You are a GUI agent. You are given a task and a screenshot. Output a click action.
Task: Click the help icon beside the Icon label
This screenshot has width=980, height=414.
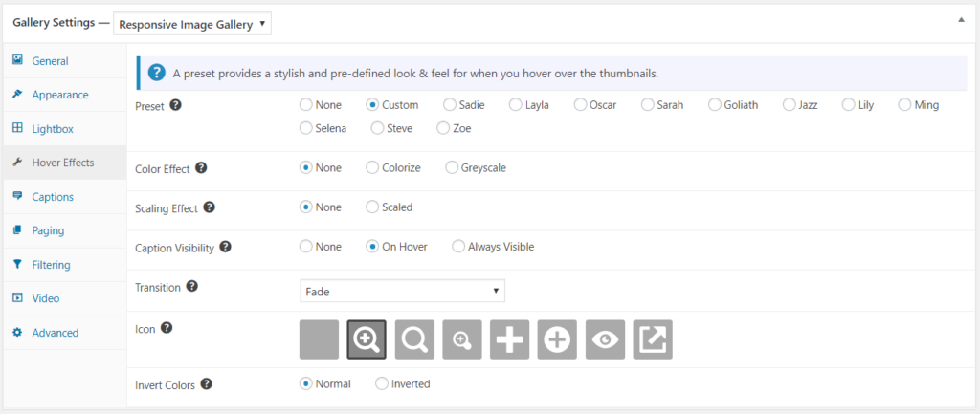click(x=167, y=327)
